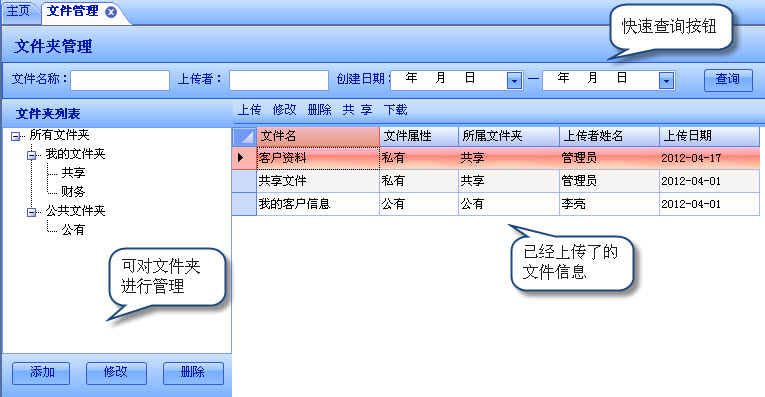Select the 客户资料 file name cell
The height and width of the screenshot is (397, 765).
click(318, 158)
